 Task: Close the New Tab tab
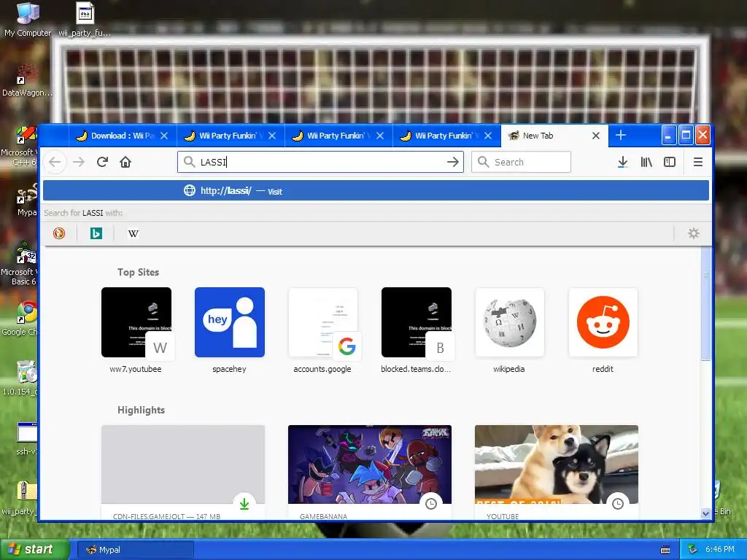(595, 136)
